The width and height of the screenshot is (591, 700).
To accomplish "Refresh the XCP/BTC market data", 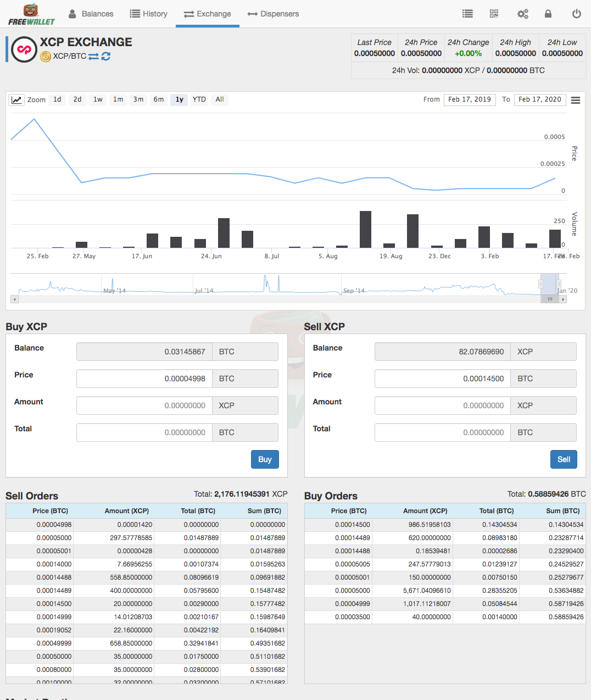I will pyautogui.click(x=106, y=56).
